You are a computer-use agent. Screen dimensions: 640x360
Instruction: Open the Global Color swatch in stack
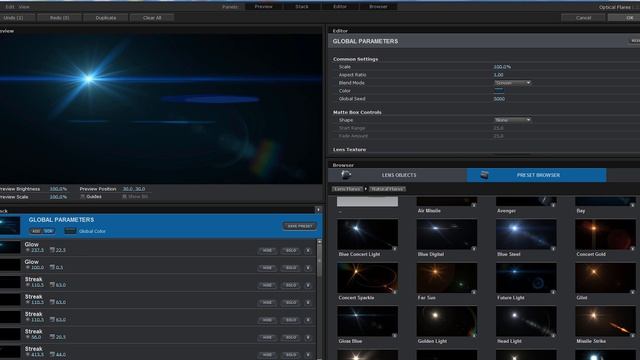point(70,231)
